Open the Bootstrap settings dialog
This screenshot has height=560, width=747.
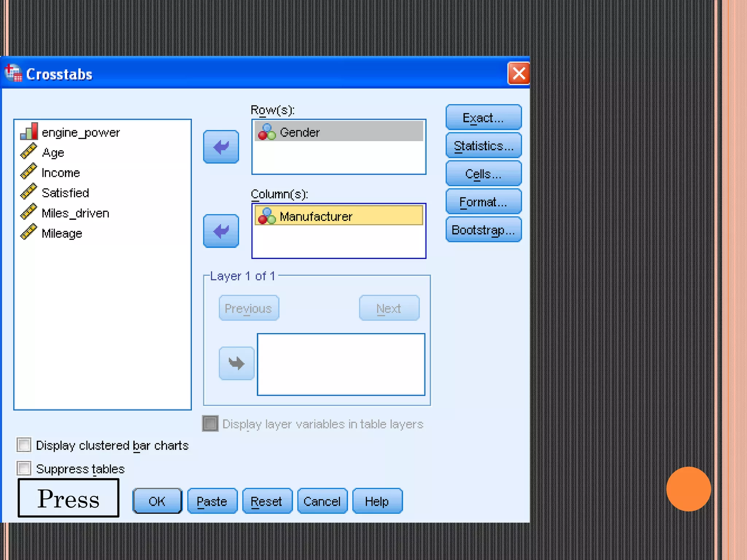pyautogui.click(x=483, y=230)
